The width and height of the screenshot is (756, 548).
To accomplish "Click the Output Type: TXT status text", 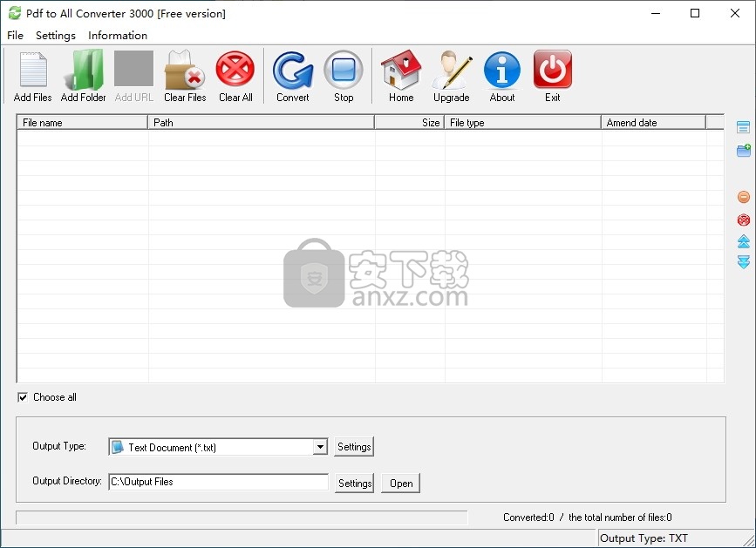I will 644,538.
